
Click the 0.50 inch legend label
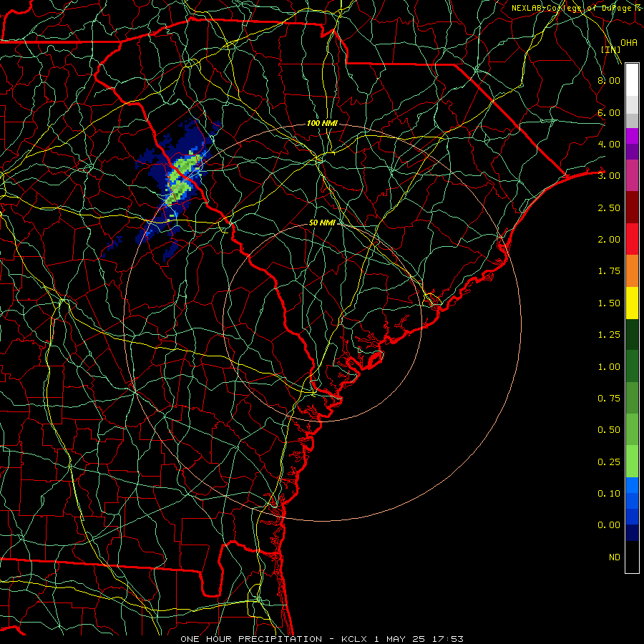pyautogui.click(x=609, y=430)
